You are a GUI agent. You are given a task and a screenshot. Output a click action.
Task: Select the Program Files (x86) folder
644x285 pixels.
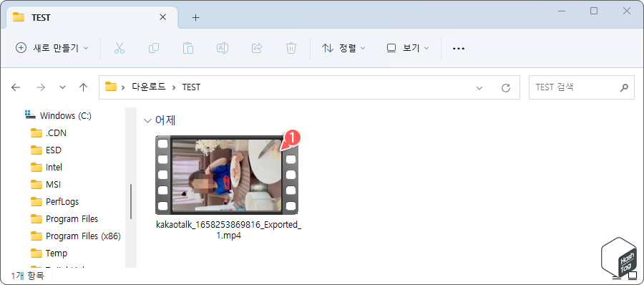(x=76, y=236)
